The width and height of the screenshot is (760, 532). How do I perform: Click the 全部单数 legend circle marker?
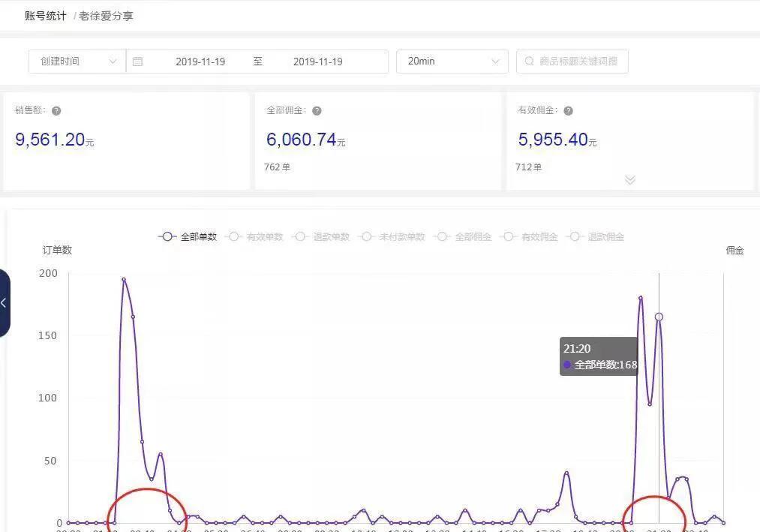click(x=167, y=236)
